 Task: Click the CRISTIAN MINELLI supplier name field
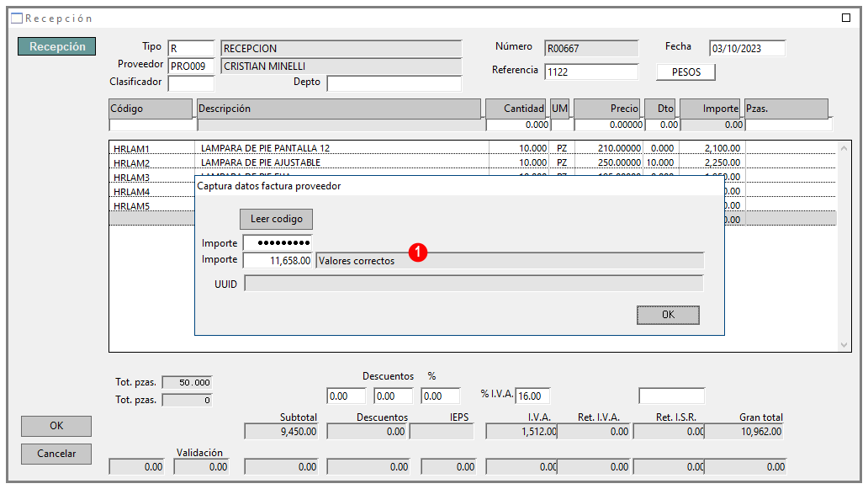(x=341, y=66)
